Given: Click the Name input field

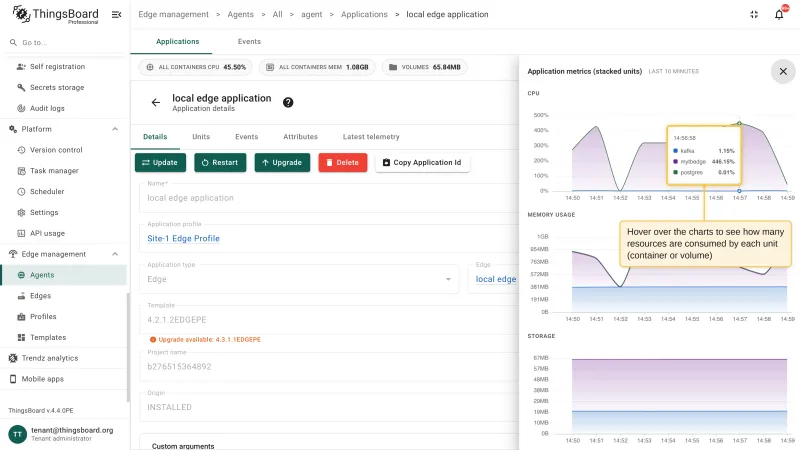Looking at the screenshot, I should click(329, 197).
